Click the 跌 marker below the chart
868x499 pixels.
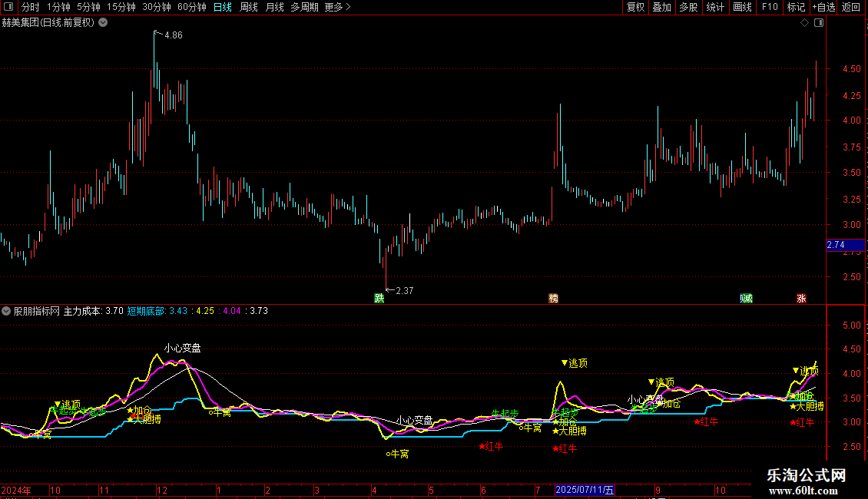coord(379,298)
